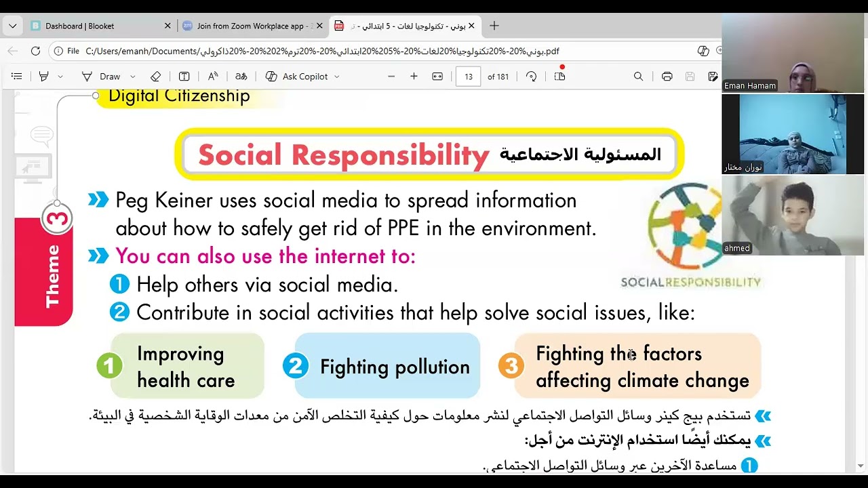The height and width of the screenshot is (488, 868).
Task: Click 'Help others via social media.' text
Action: click(267, 285)
